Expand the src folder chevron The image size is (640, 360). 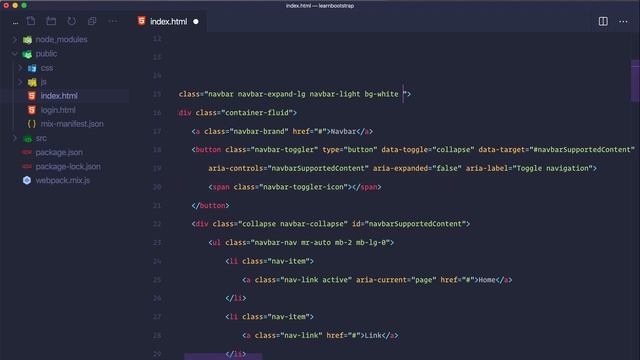click(15, 138)
